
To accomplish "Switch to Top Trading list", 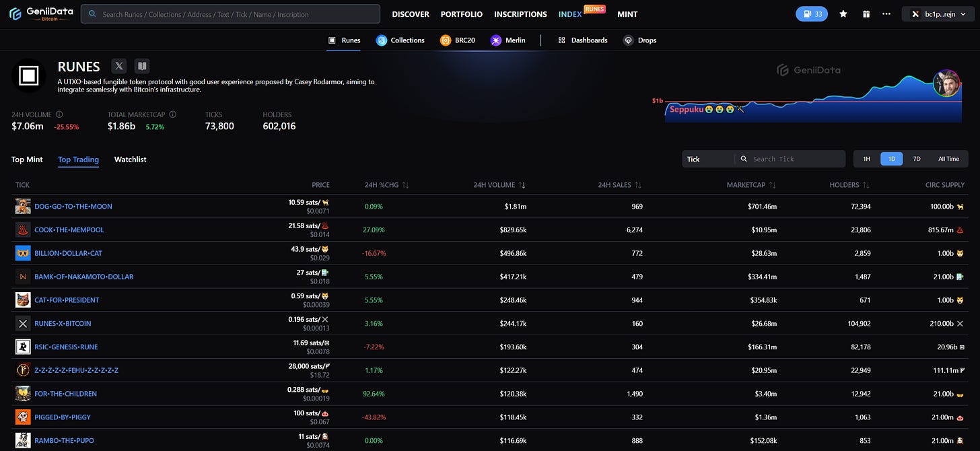I will pos(78,160).
